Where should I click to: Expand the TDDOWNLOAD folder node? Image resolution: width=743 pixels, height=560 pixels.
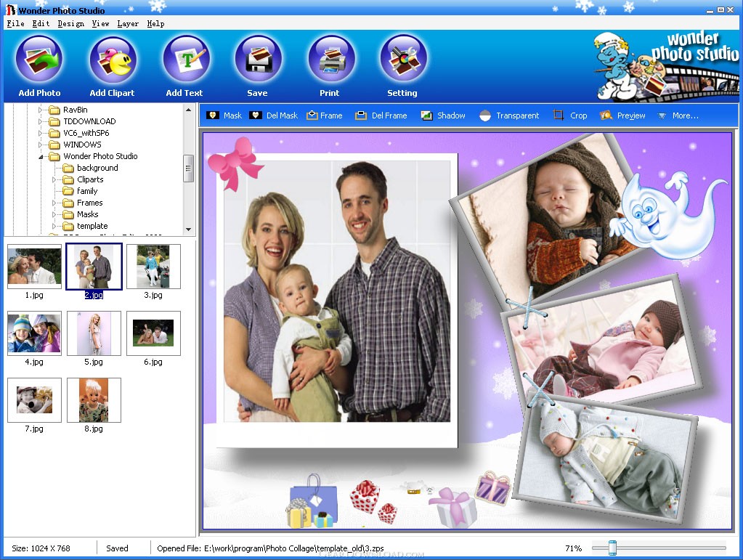[x=41, y=121]
